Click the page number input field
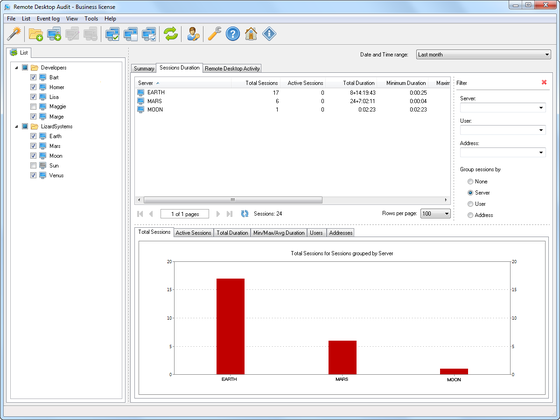560x420 pixels. tap(185, 214)
